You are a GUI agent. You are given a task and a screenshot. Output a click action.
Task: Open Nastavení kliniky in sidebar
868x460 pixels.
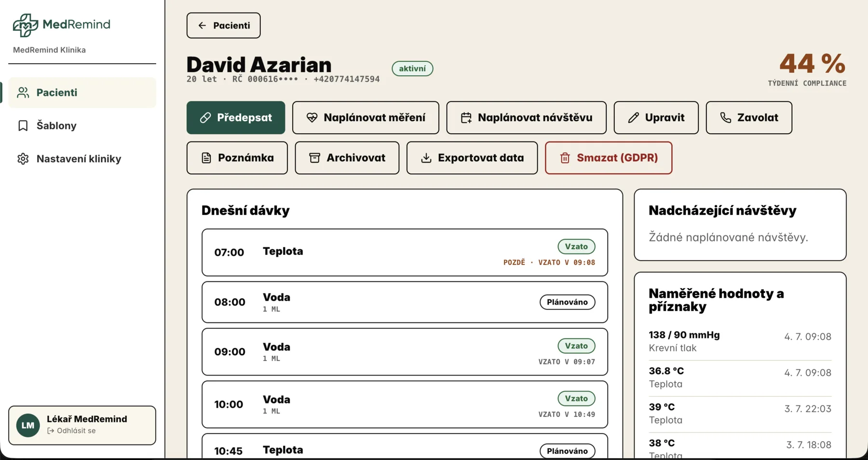pyautogui.click(x=82, y=159)
